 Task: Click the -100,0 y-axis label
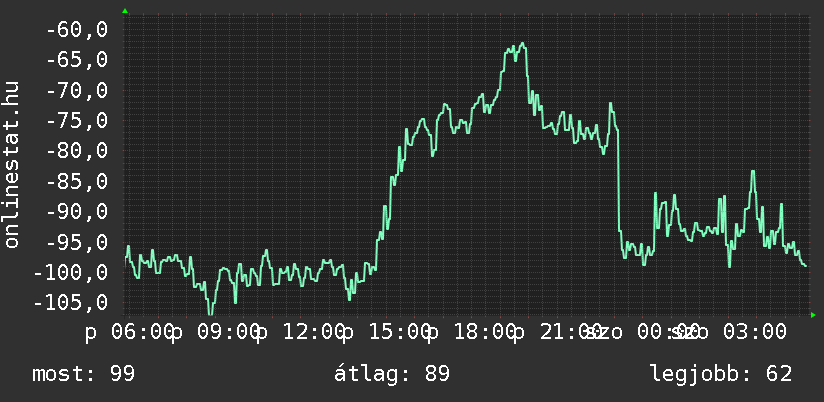pyautogui.click(x=72, y=272)
